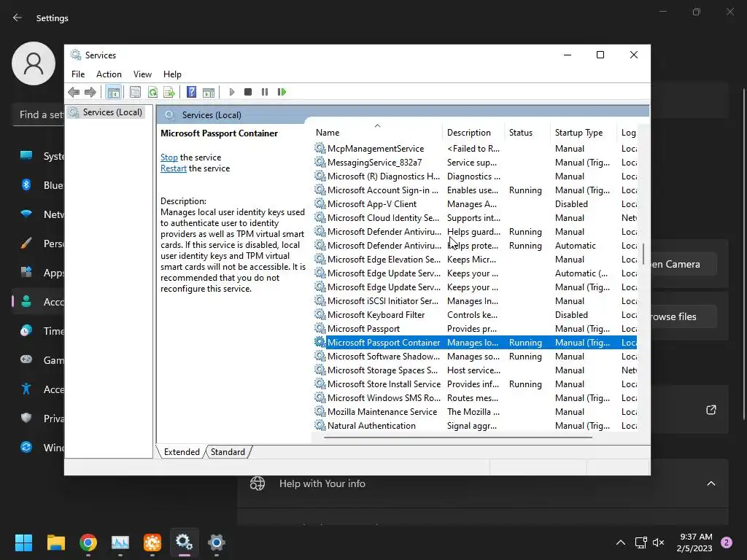747x560 pixels.
Task: Click the Browse files button in Settings
Action: click(x=684, y=316)
